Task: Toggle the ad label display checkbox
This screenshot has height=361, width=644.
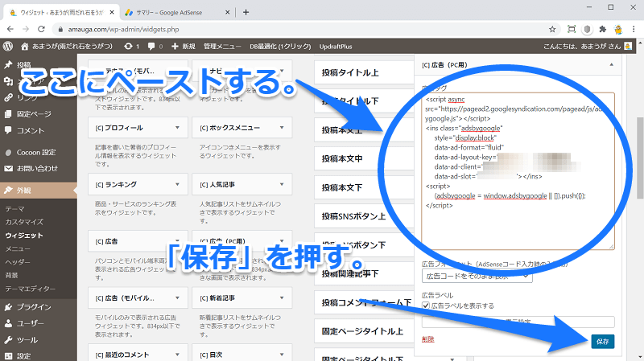Action: pos(426,306)
